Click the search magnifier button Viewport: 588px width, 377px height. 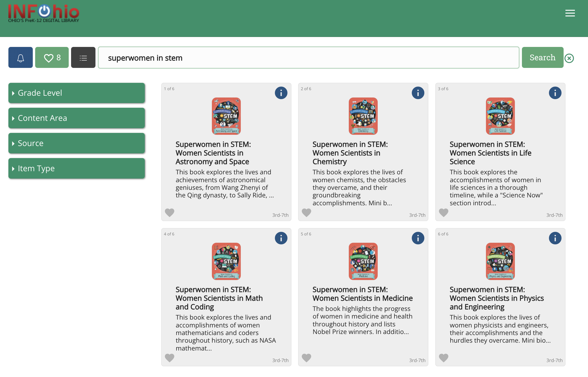coord(542,57)
